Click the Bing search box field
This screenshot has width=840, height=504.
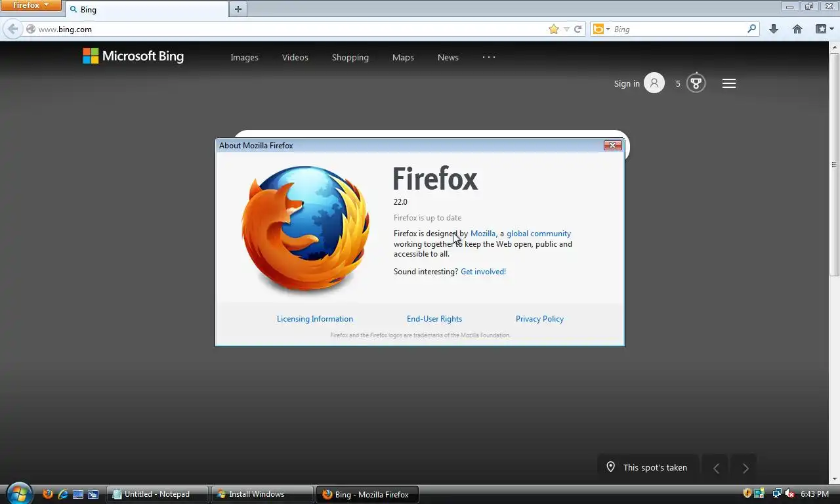point(679,29)
